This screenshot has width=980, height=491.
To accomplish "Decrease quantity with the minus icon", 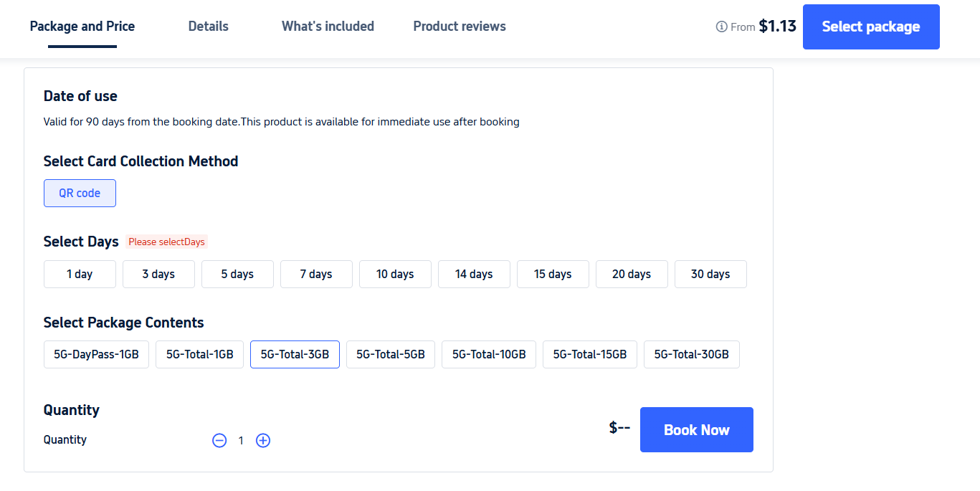I will tap(219, 441).
